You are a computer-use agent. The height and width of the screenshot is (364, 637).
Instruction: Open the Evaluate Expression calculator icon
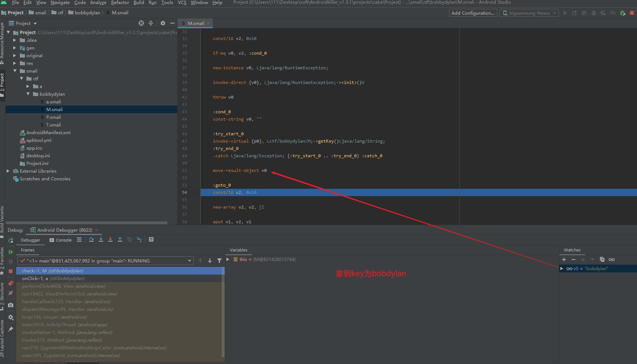click(151, 239)
